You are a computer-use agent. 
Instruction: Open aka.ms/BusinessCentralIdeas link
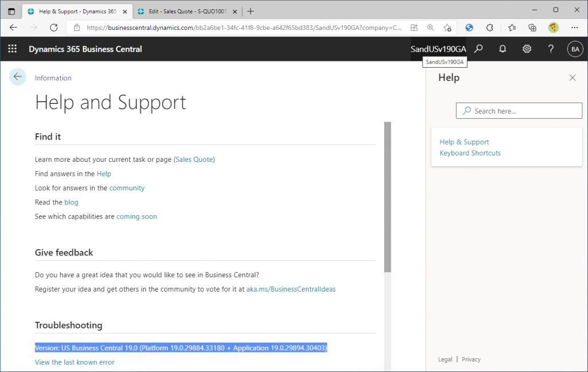tap(291, 289)
